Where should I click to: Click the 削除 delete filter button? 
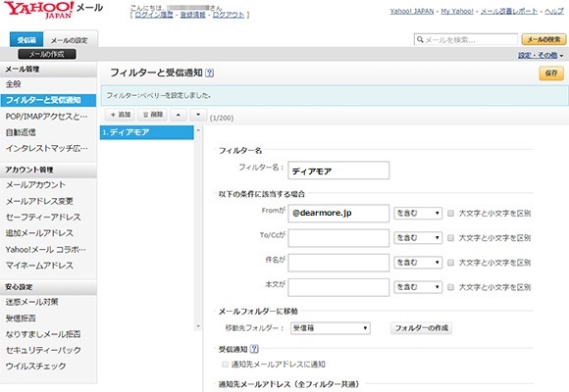click(152, 115)
